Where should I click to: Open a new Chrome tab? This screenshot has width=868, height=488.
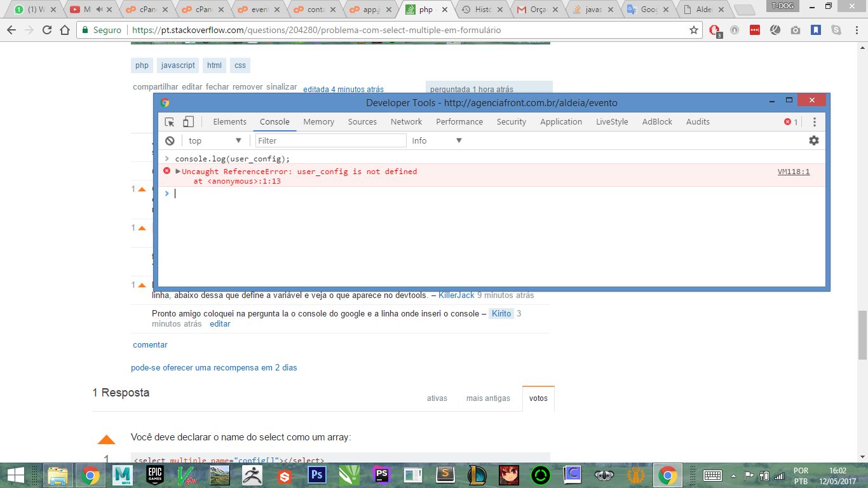(x=745, y=10)
